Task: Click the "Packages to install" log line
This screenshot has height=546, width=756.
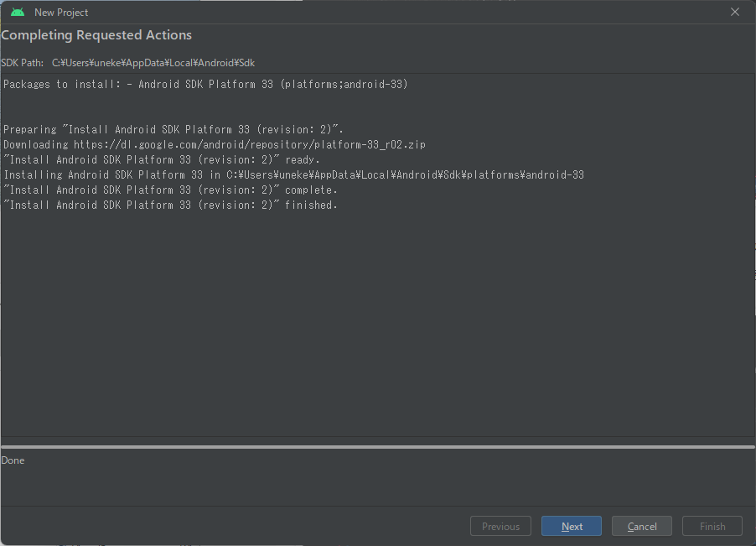Action: click(x=205, y=85)
